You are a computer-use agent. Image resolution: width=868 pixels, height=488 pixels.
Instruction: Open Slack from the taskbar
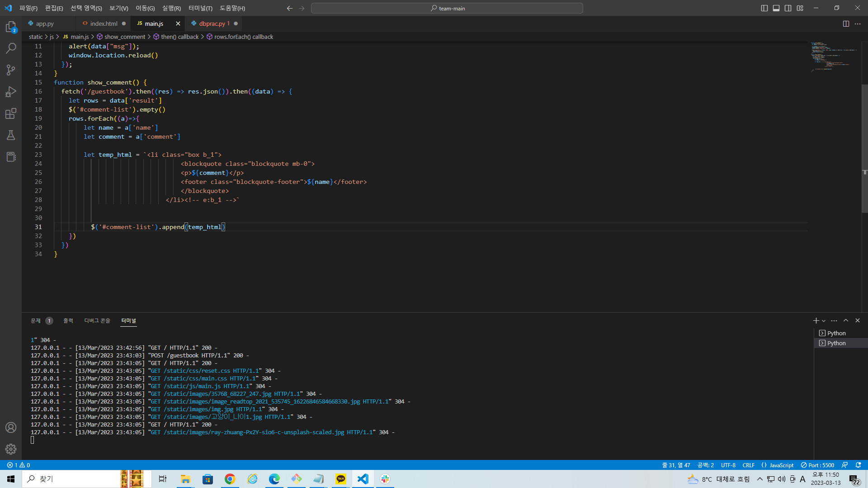385,479
